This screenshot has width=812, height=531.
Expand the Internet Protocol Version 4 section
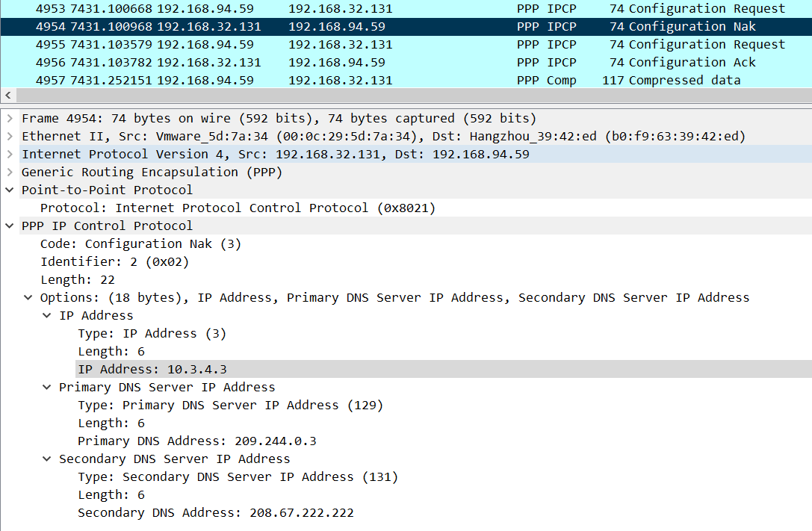point(9,154)
